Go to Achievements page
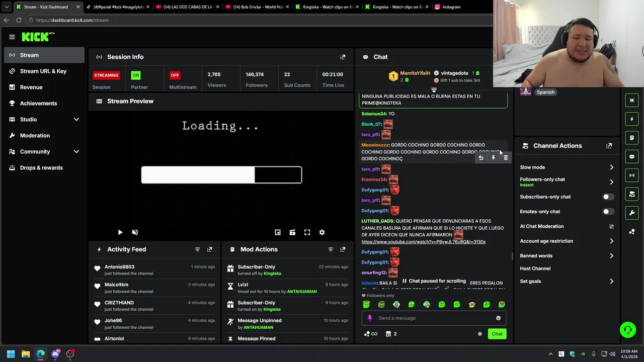 (x=44, y=103)
